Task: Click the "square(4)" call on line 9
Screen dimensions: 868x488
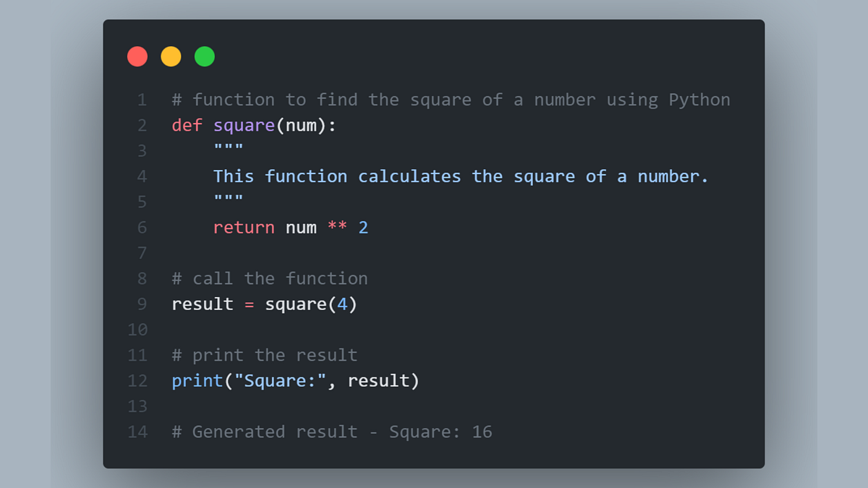Action: [311, 304]
